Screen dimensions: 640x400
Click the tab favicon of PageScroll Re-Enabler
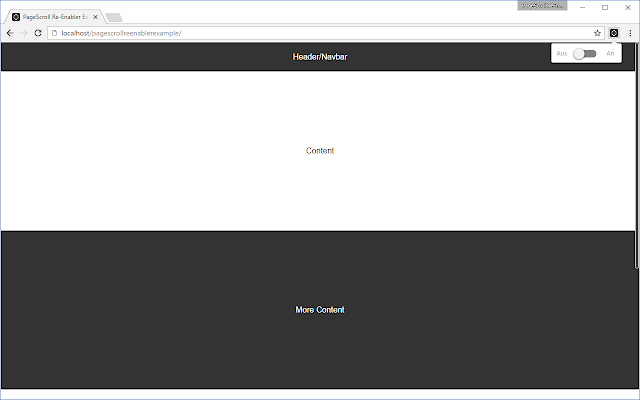coord(16,17)
